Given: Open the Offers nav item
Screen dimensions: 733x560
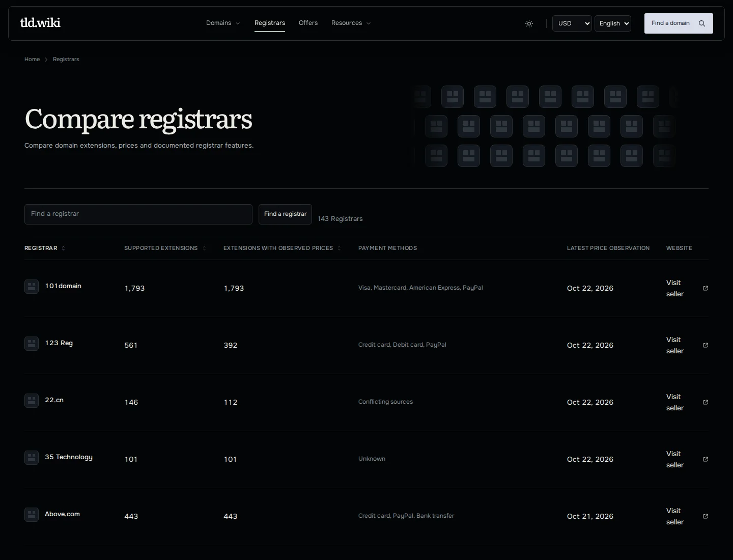Looking at the screenshot, I should tap(308, 23).
